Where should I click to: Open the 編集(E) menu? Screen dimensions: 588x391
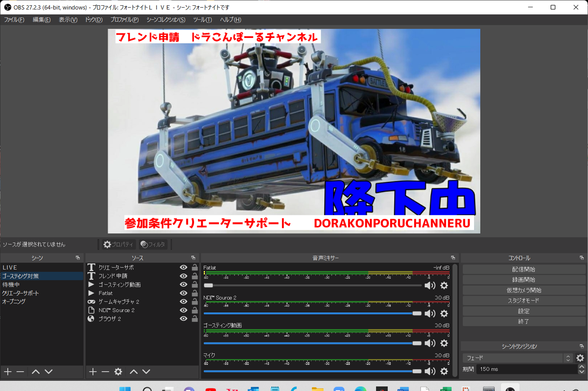tap(41, 20)
